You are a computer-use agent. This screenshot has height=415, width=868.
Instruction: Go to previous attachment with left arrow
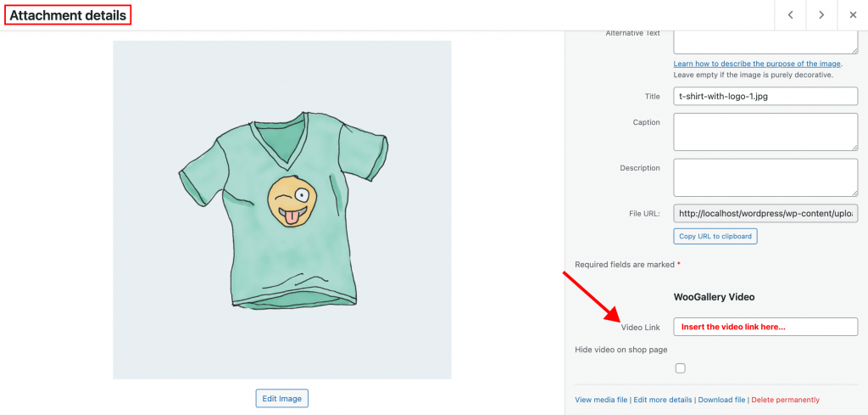click(x=790, y=15)
